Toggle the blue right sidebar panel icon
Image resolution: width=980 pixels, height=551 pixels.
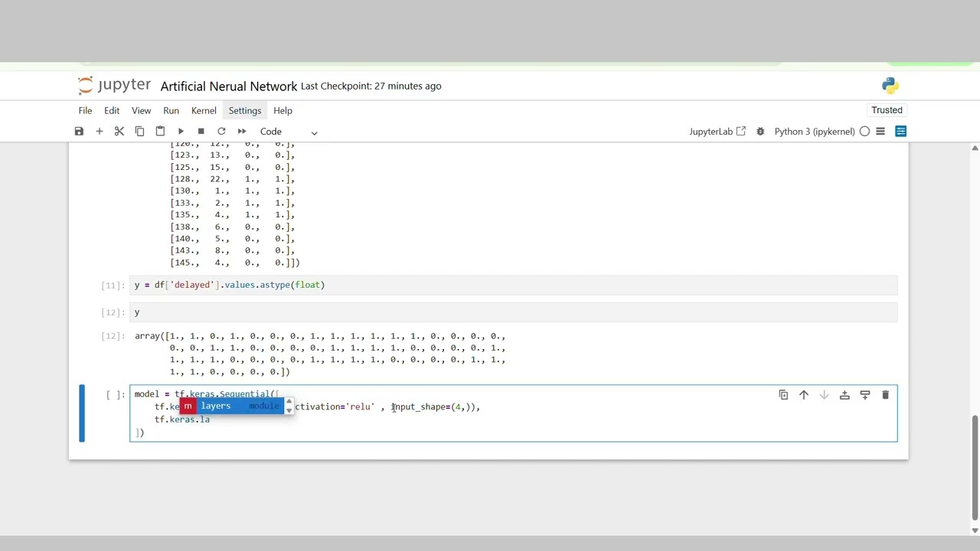point(900,132)
